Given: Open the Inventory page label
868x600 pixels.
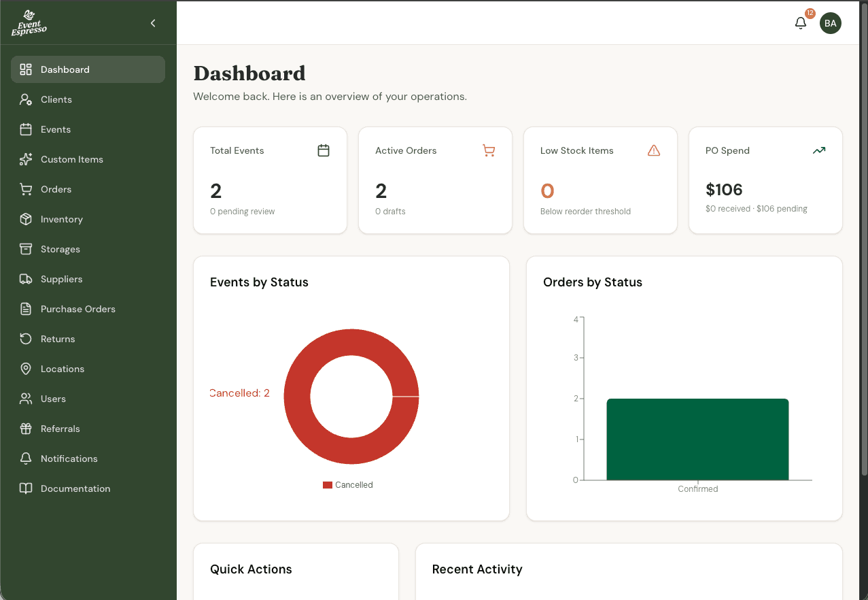Looking at the screenshot, I should pyautogui.click(x=62, y=219).
